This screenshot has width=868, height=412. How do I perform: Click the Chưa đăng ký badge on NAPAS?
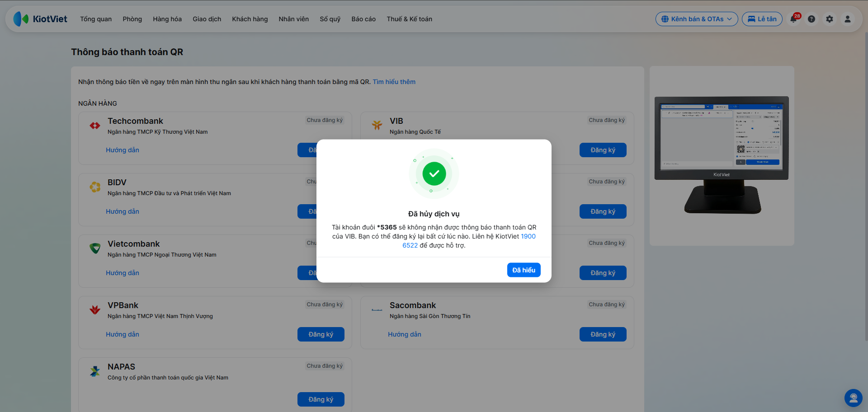(x=325, y=366)
